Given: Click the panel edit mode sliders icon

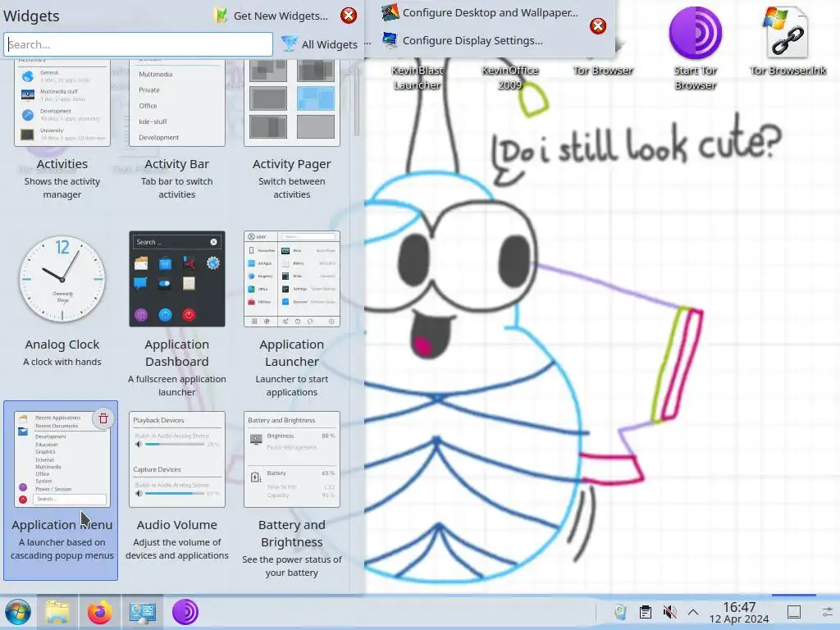Looking at the screenshot, I should (828, 612).
